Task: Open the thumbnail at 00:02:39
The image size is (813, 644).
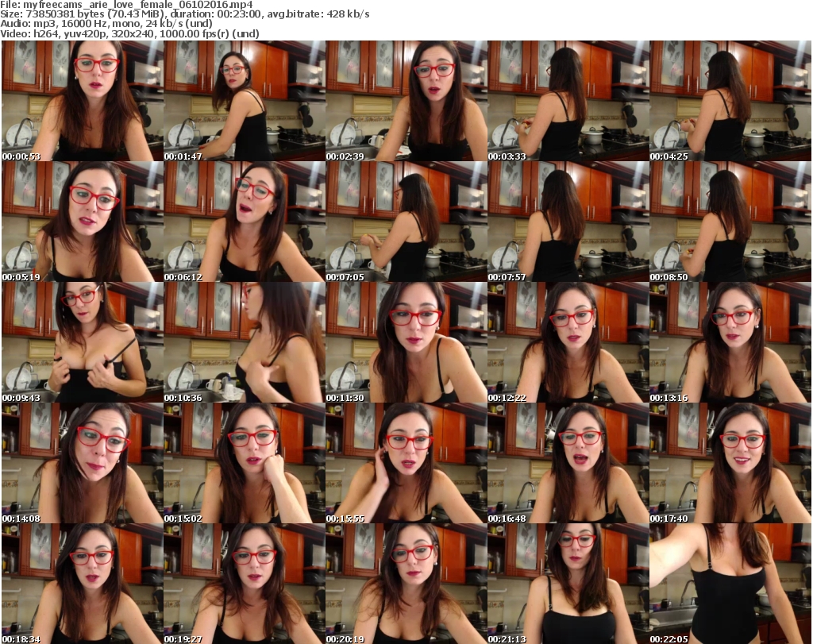Action: coord(406,101)
